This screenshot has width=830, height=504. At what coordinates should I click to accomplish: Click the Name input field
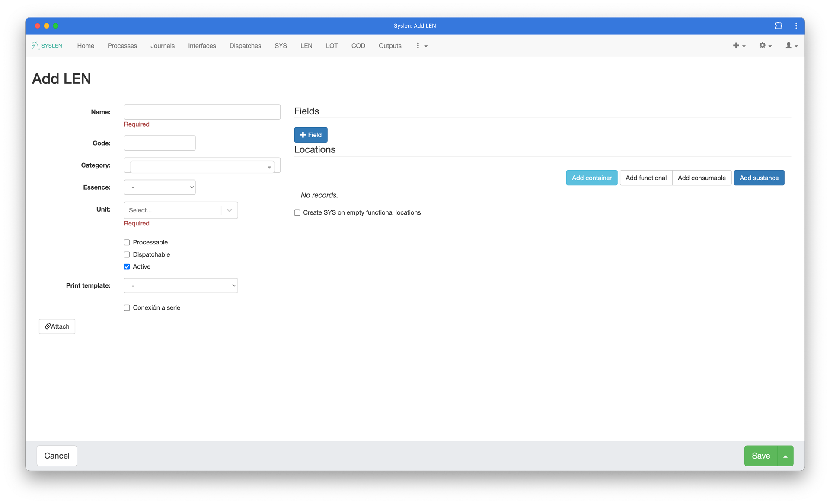coord(202,112)
